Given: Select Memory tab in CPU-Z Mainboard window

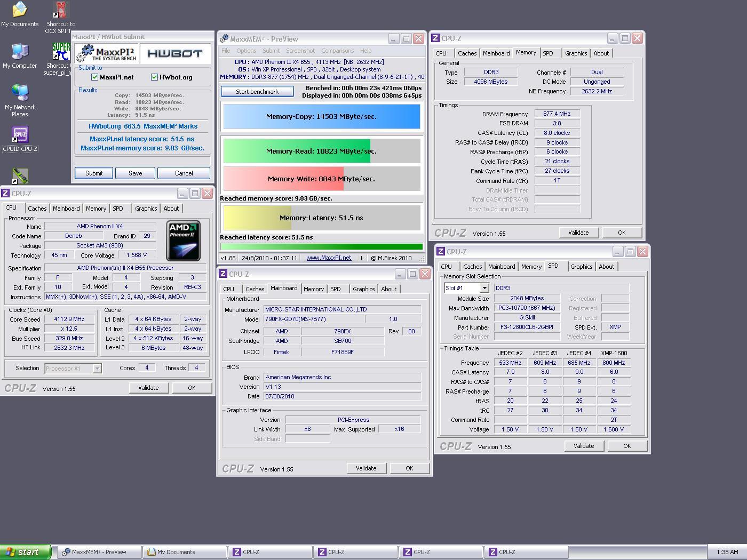Looking at the screenshot, I should tap(314, 289).
